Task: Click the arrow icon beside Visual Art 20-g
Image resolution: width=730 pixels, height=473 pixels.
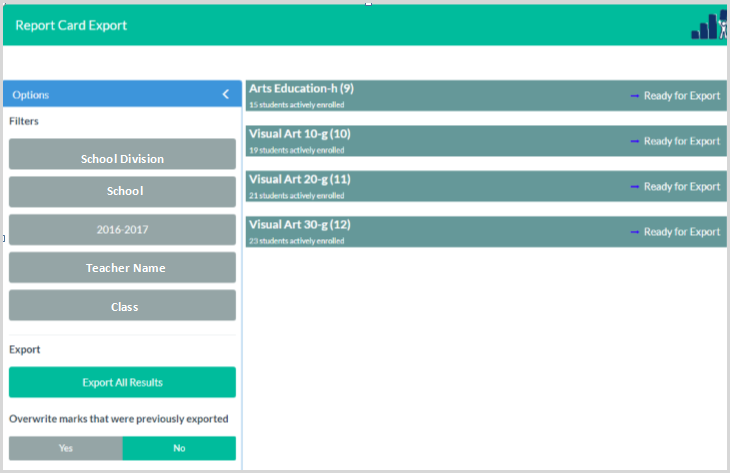Action: click(x=634, y=186)
